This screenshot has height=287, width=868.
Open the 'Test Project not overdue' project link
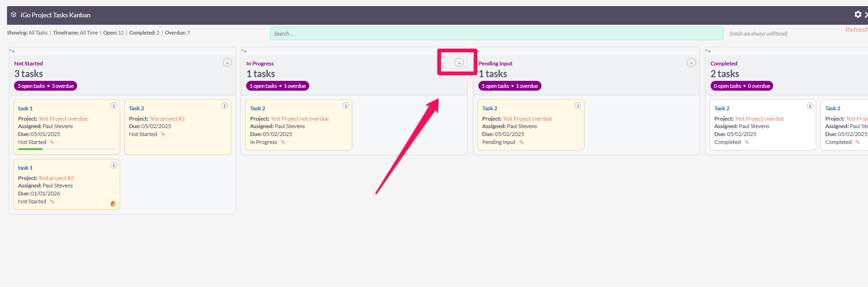[x=299, y=119]
